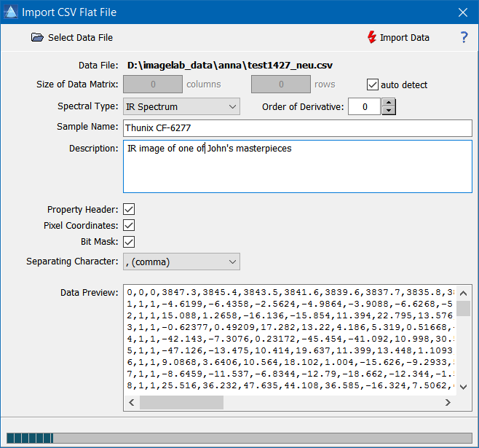
Task: Uncheck the Pixel Coordinates checkbox
Action: tap(129, 226)
